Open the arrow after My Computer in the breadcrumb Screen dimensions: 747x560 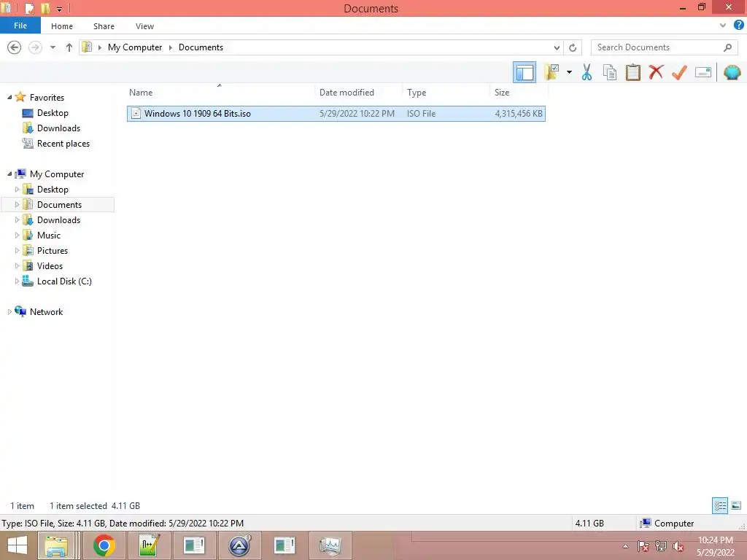click(x=170, y=47)
